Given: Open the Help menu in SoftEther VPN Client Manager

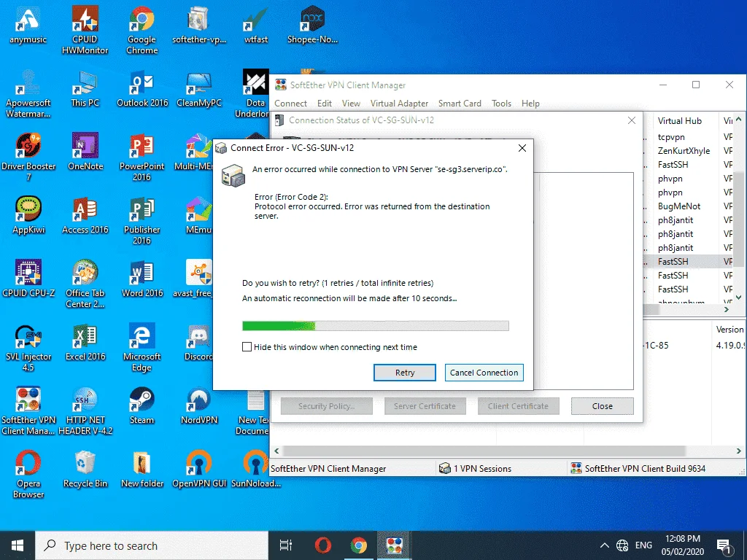Looking at the screenshot, I should pyautogui.click(x=530, y=104).
